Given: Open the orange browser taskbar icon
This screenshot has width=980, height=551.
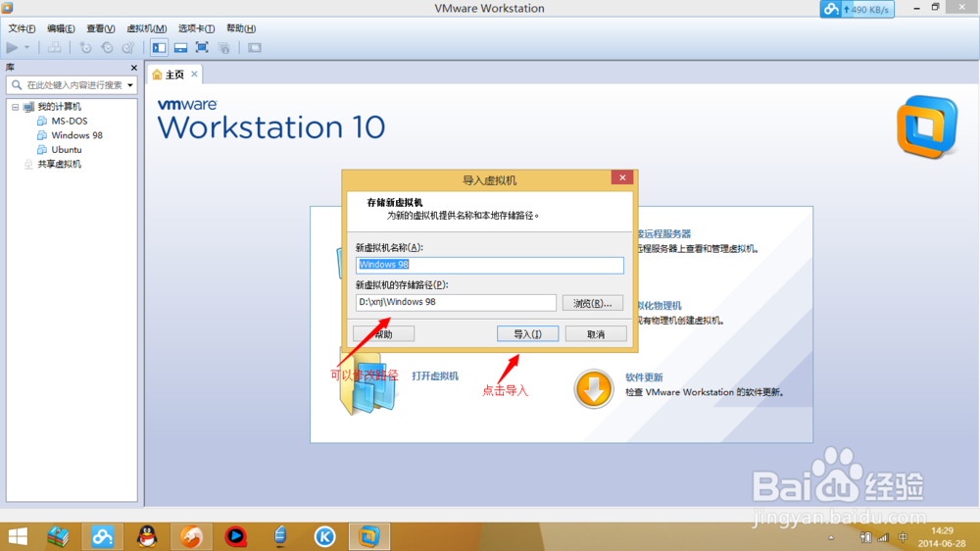Looking at the screenshot, I should click(x=191, y=536).
